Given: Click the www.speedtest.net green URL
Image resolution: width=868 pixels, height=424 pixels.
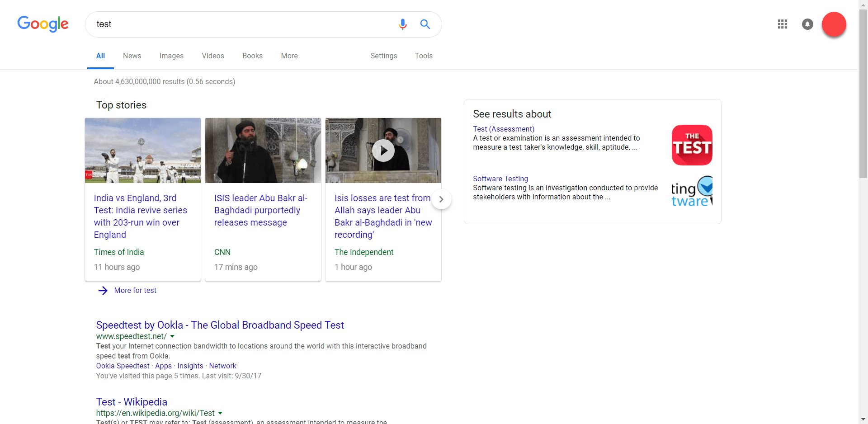Looking at the screenshot, I should tap(131, 336).
